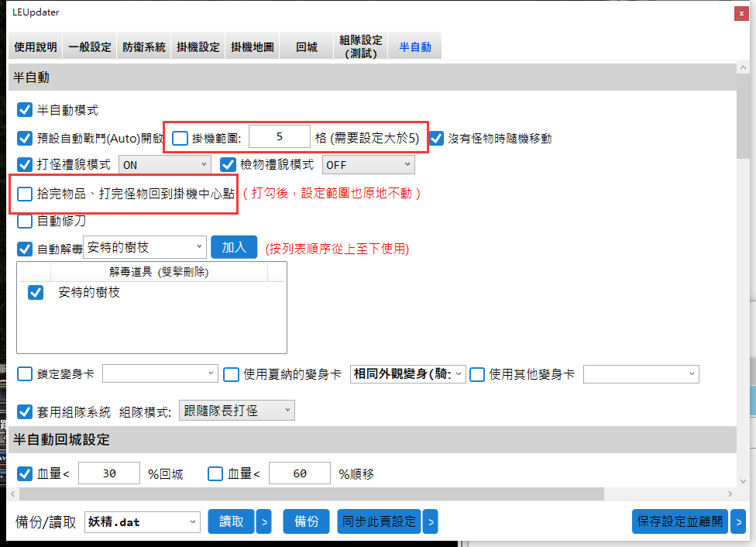
Task: Select the 掛機地圖 tab
Action: pos(253,46)
